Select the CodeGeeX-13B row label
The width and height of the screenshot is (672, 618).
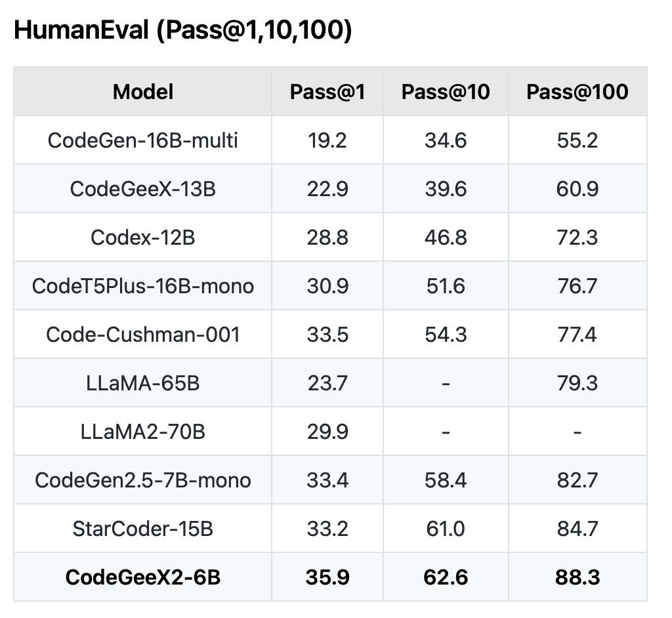[143, 189]
